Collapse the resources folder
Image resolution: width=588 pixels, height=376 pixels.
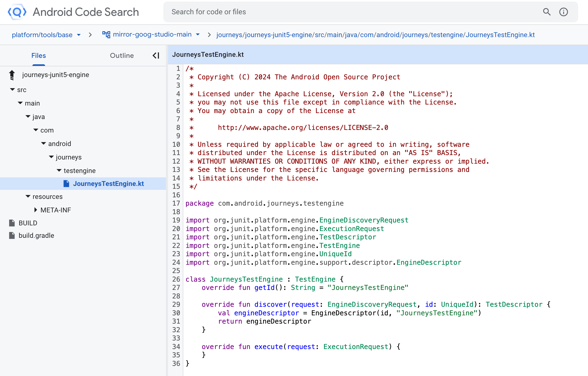coord(28,197)
